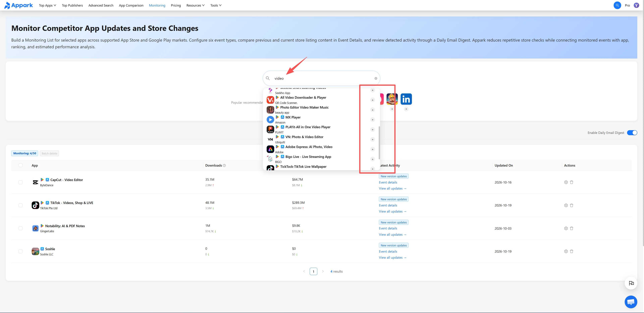Expand the Tools dropdown menu
The image size is (644, 313).
click(216, 5)
